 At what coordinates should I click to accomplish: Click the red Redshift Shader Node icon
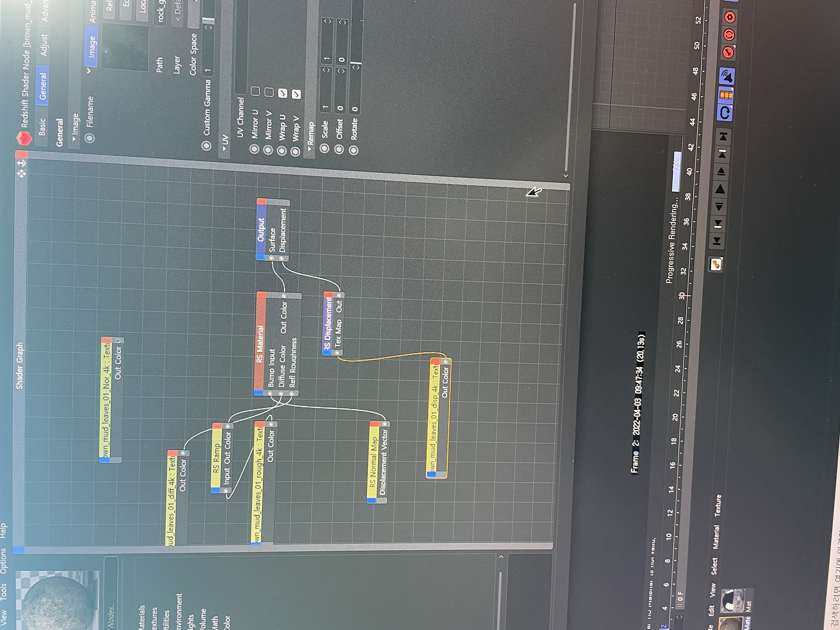coord(24,139)
